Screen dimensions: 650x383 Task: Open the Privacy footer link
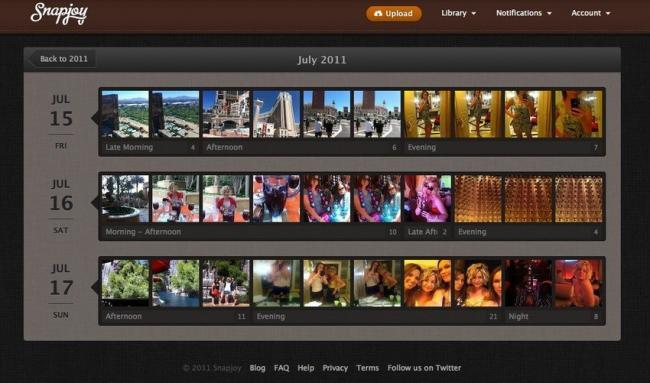point(335,368)
